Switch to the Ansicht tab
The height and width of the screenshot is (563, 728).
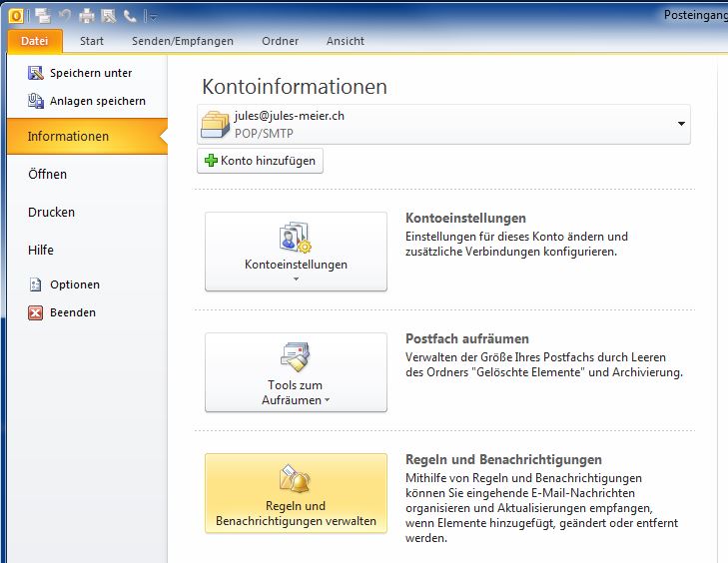click(345, 41)
